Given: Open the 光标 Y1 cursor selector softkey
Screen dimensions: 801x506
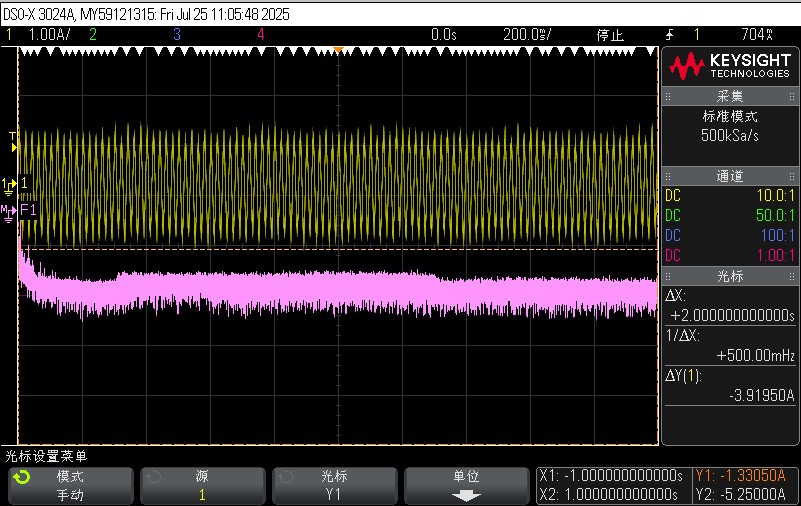Looking at the screenshot, I should [x=334, y=486].
